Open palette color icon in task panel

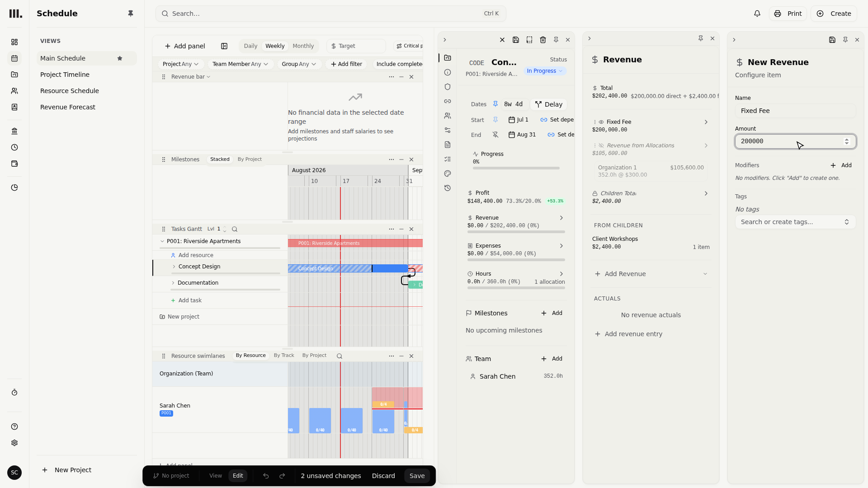448,174
